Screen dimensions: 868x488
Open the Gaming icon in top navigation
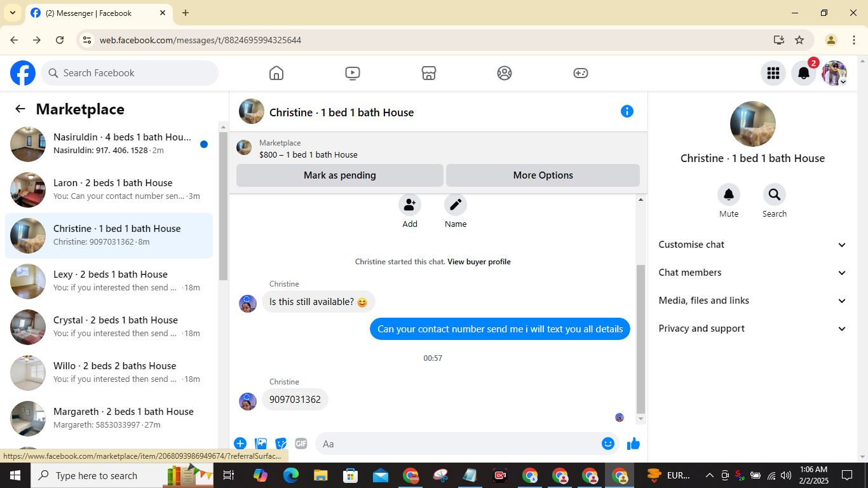[x=581, y=73]
